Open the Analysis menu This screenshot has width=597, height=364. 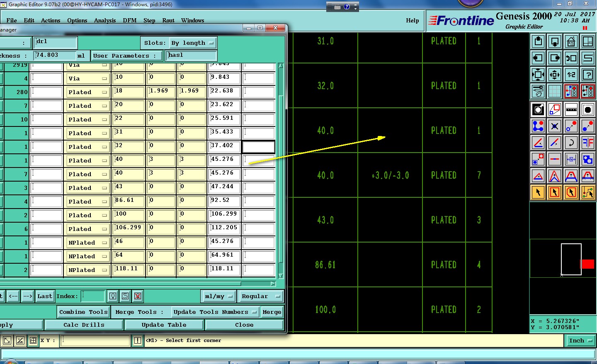(x=105, y=20)
